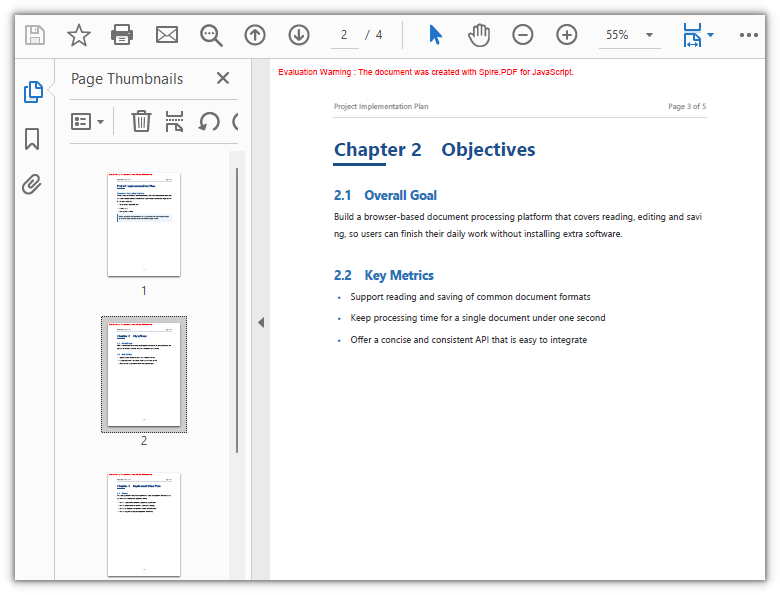This screenshot has height=595, width=780.
Task: Open the thumbnail options menu icon
Action: [x=81, y=121]
